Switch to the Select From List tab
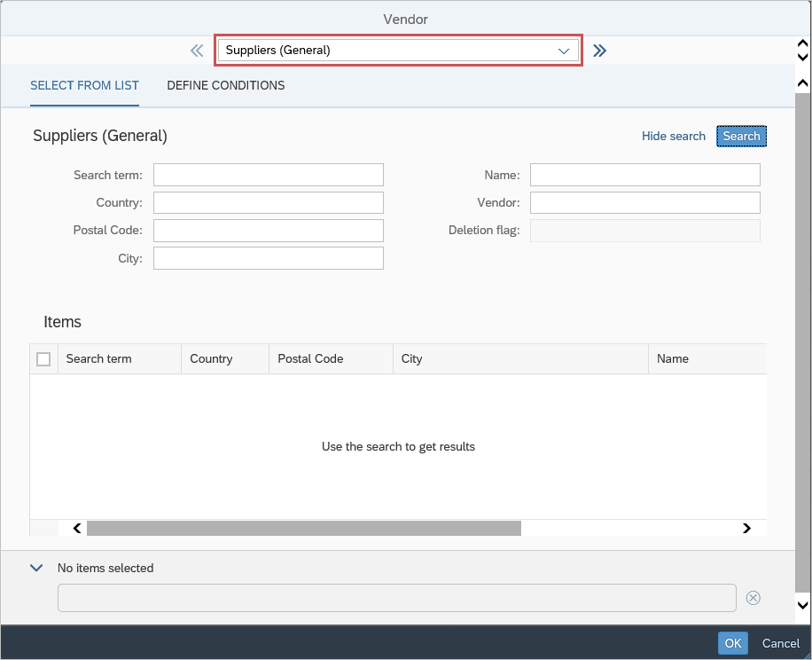 point(84,86)
